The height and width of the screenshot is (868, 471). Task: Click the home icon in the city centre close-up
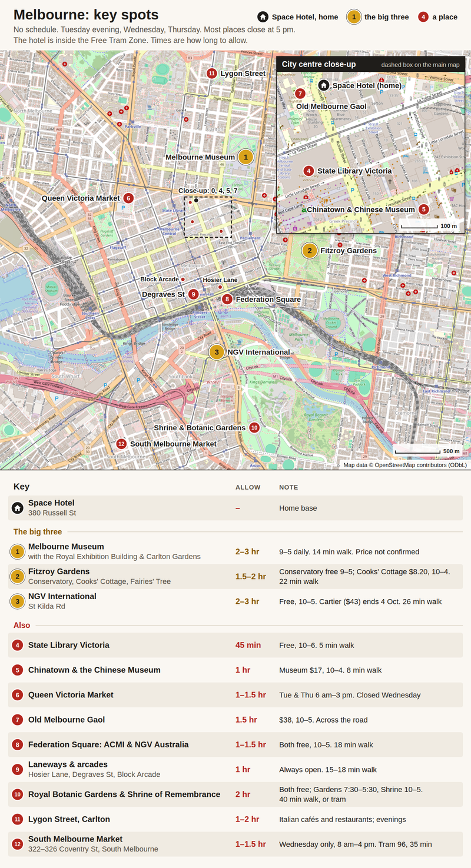[x=323, y=85]
